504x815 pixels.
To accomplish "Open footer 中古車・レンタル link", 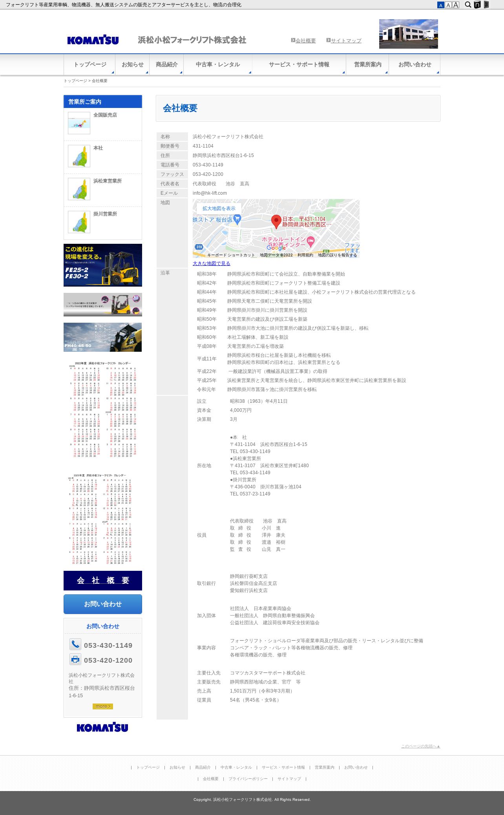I will [236, 767].
